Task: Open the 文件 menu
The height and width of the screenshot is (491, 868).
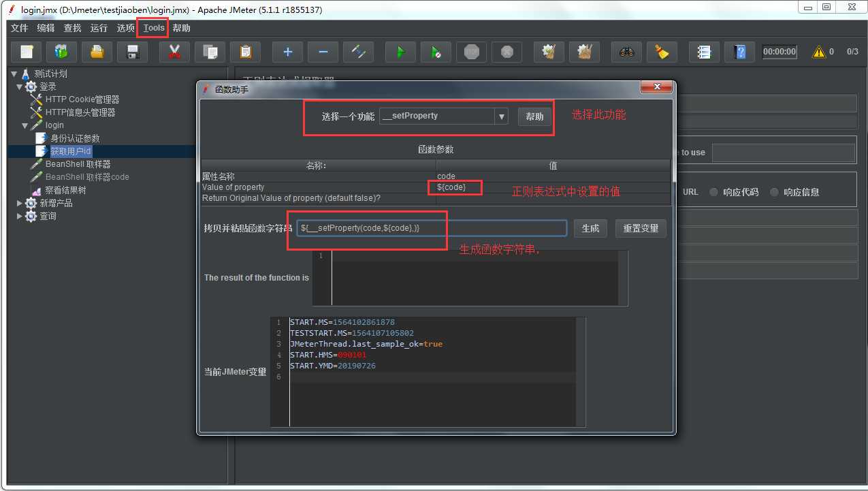Action: [x=20, y=28]
